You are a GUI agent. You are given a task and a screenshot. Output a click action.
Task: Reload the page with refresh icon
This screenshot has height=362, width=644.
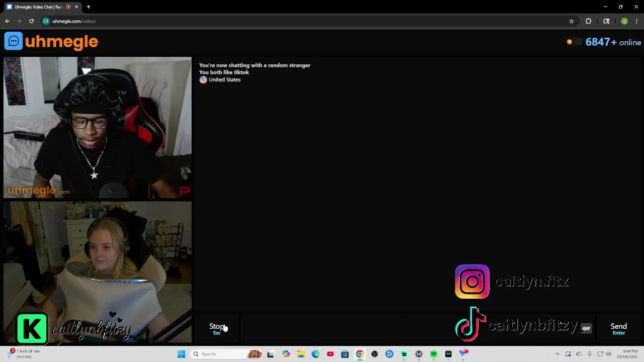pyautogui.click(x=31, y=21)
